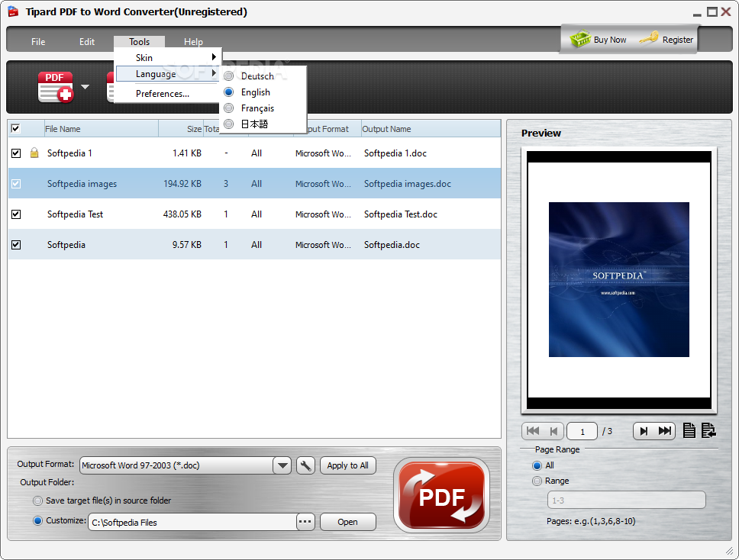Select the Softpedia images file row
The height and width of the screenshot is (560, 739).
(254, 184)
